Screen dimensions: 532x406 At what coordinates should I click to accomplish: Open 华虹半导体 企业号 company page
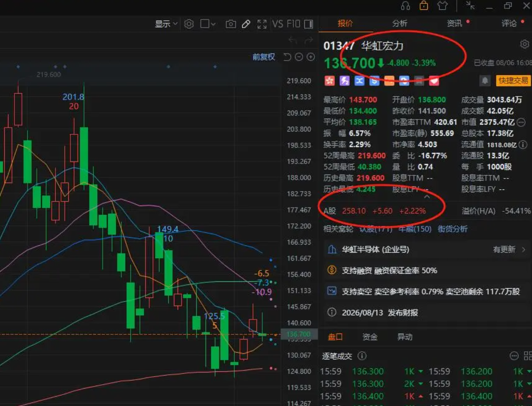[x=375, y=249]
